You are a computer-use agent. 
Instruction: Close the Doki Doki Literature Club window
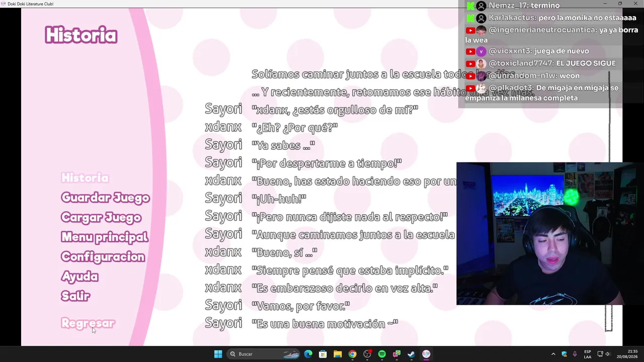pyautogui.click(x=635, y=4)
